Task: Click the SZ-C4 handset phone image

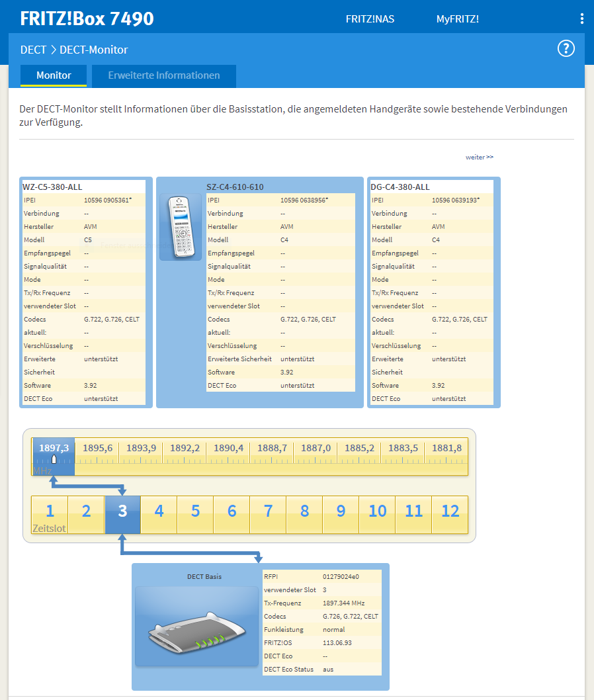Action: tap(181, 226)
